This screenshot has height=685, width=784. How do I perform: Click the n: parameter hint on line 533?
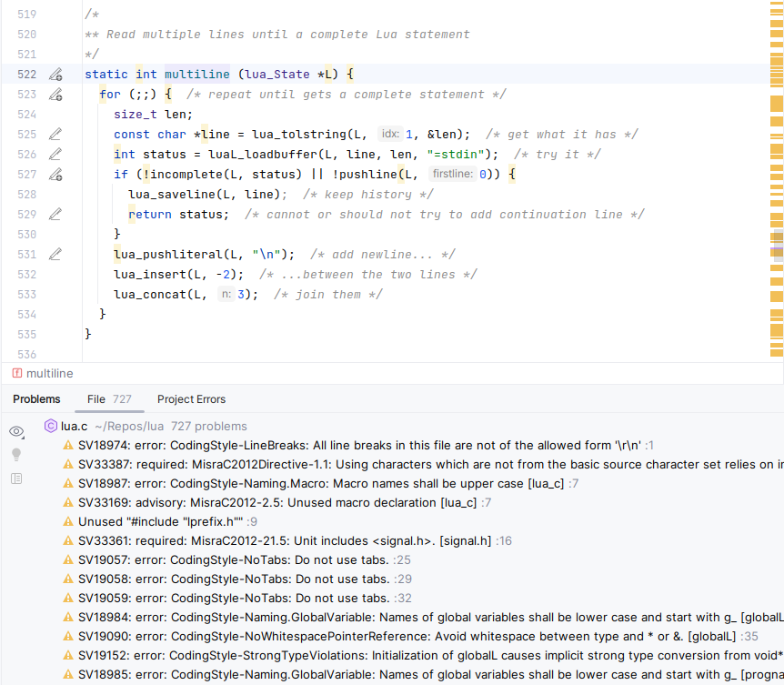226,294
